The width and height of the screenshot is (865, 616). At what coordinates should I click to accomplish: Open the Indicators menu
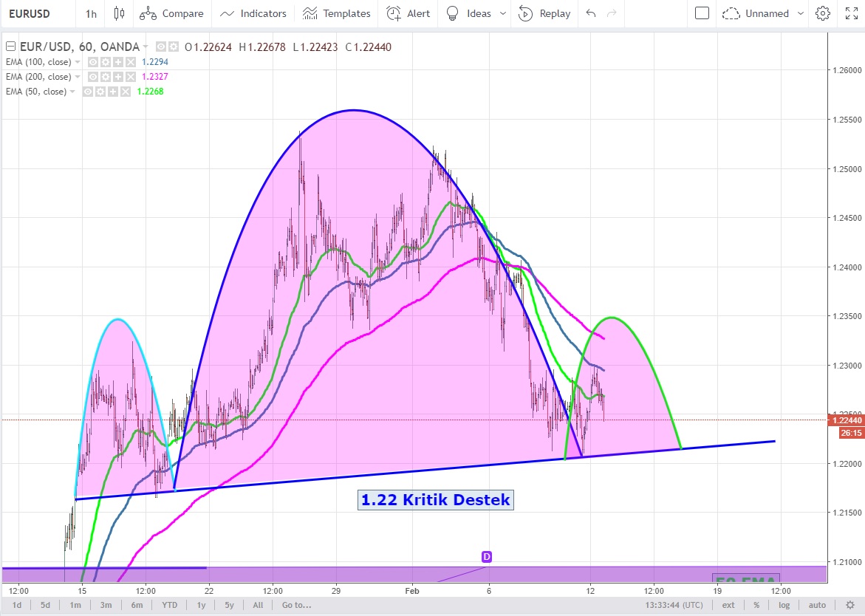click(253, 13)
